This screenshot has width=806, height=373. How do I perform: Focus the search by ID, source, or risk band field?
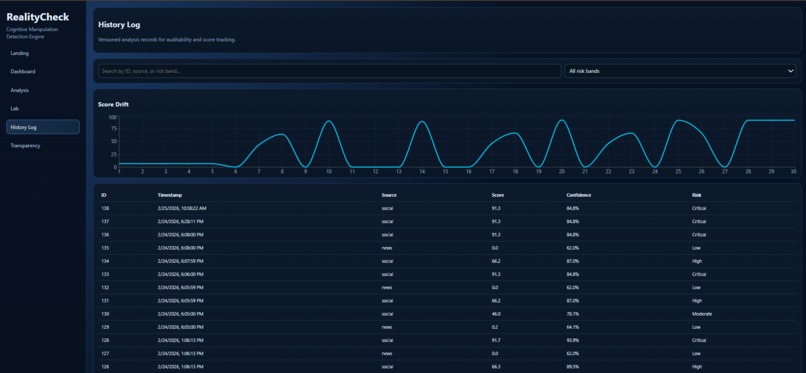point(329,71)
